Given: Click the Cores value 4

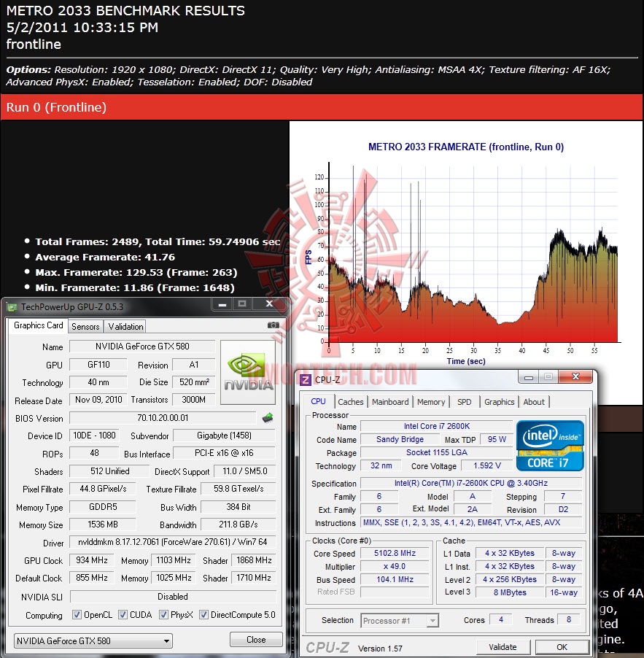Looking at the screenshot, I should [501, 619].
